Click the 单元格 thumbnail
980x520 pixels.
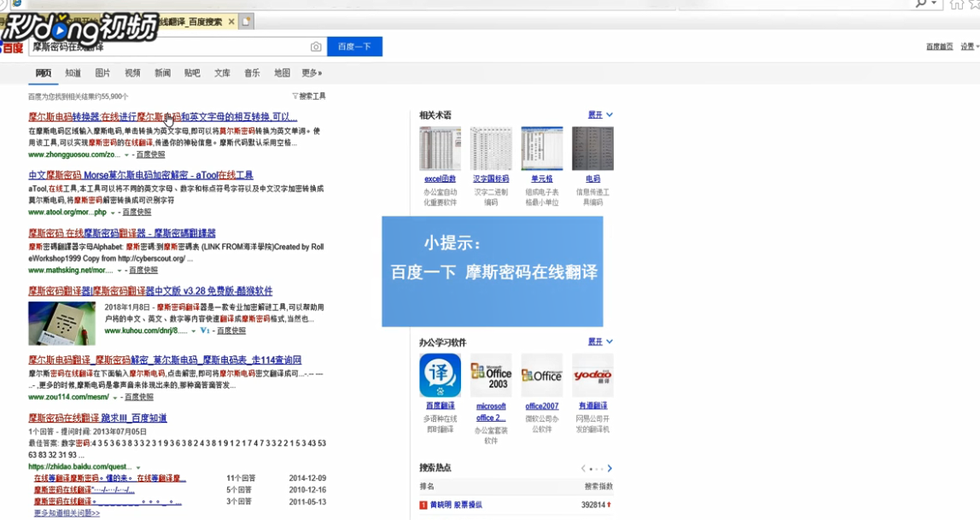tap(542, 148)
